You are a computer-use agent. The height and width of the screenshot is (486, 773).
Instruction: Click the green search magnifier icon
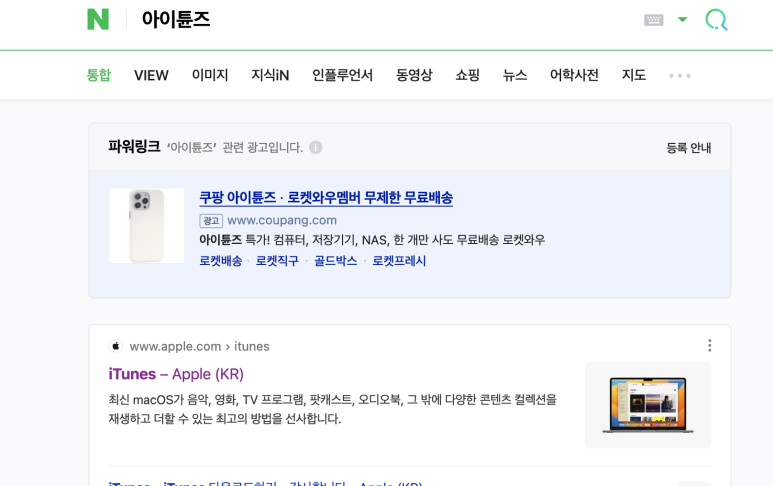716,20
